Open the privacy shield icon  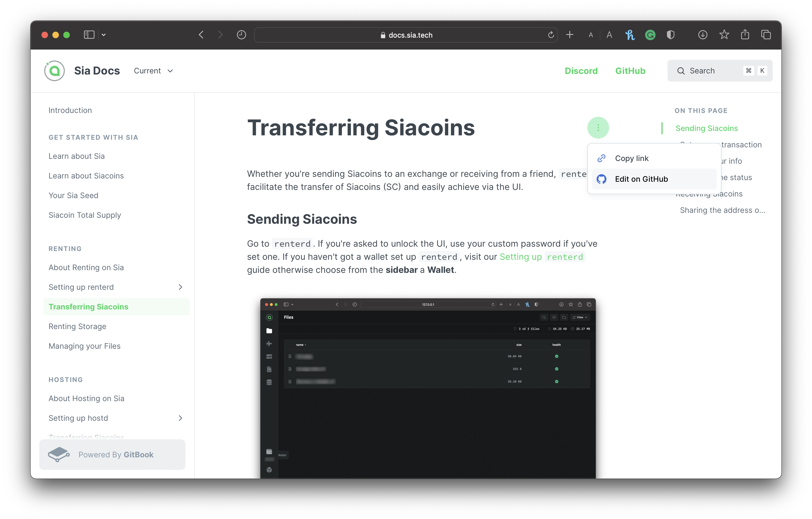pos(670,35)
